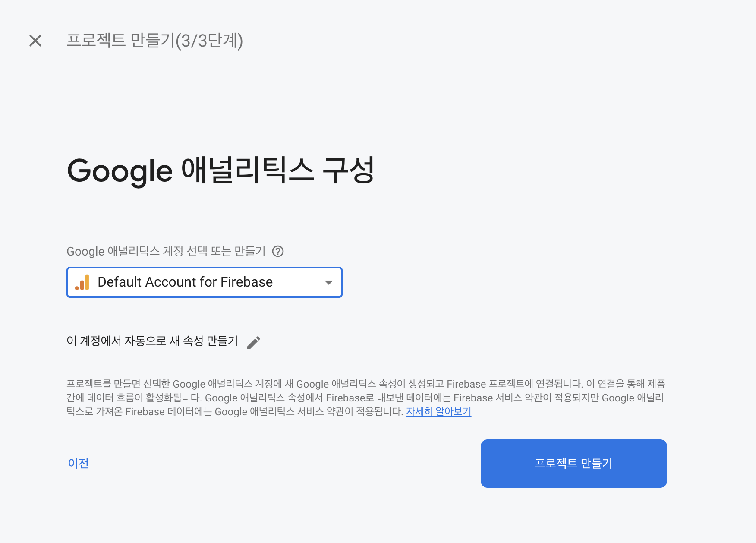The width and height of the screenshot is (756, 543).
Task: Close the project creation wizard
Action: 35,41
